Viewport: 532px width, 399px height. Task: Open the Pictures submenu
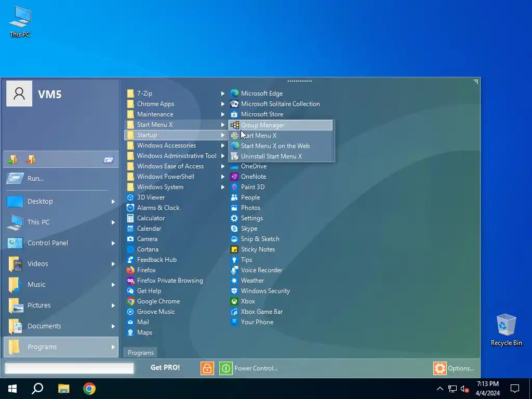(61, 305)
